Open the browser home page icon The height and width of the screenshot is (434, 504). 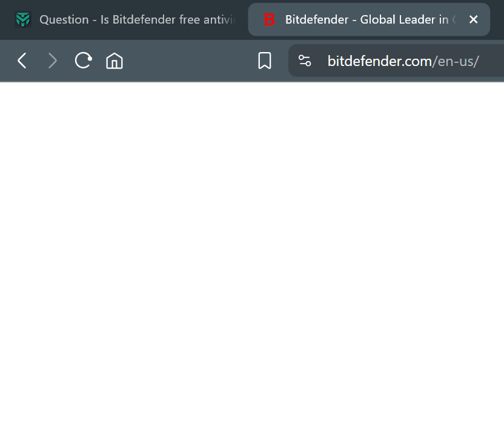tap(114, 61)
